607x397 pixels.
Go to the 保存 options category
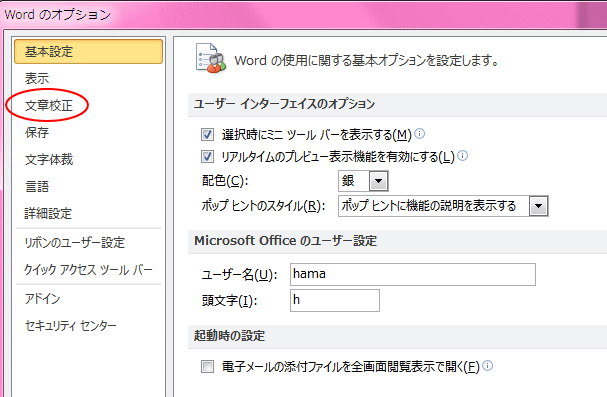coord(37,132)
